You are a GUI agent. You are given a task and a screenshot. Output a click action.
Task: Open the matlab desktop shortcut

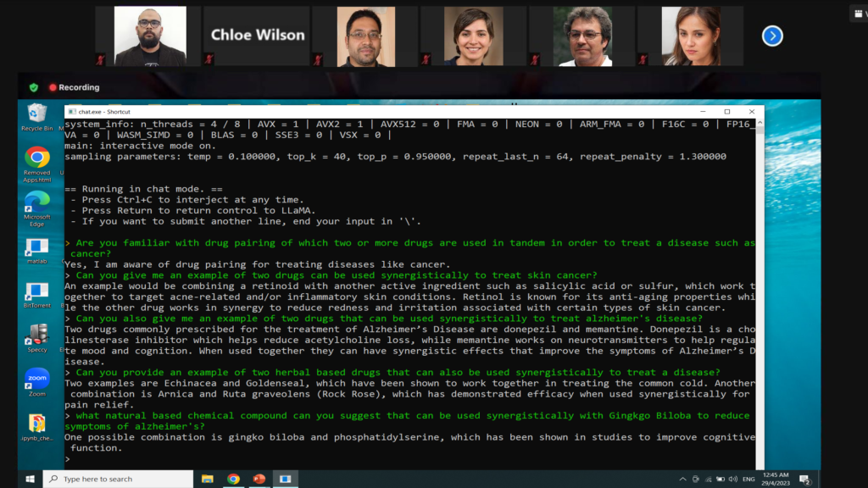coord(37,251)
